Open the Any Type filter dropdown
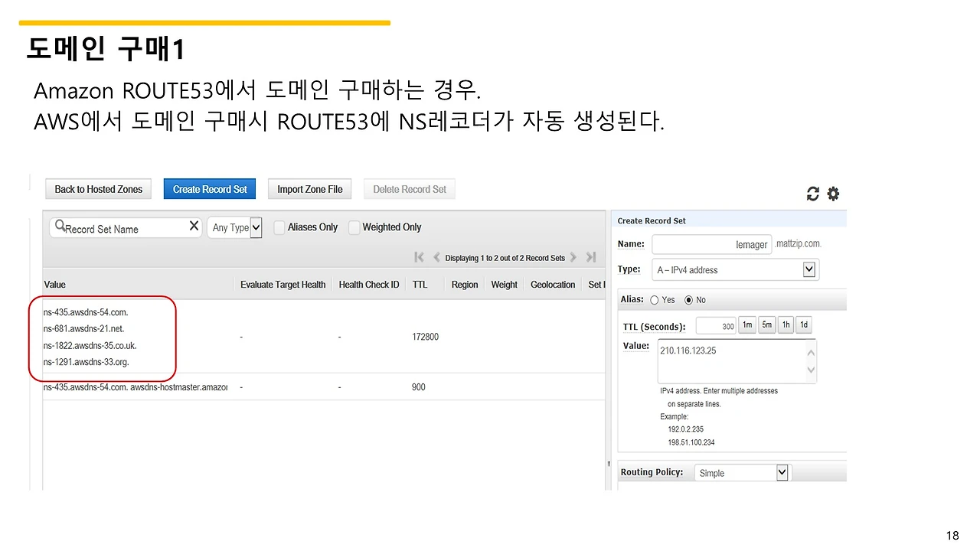 point(234,228)
